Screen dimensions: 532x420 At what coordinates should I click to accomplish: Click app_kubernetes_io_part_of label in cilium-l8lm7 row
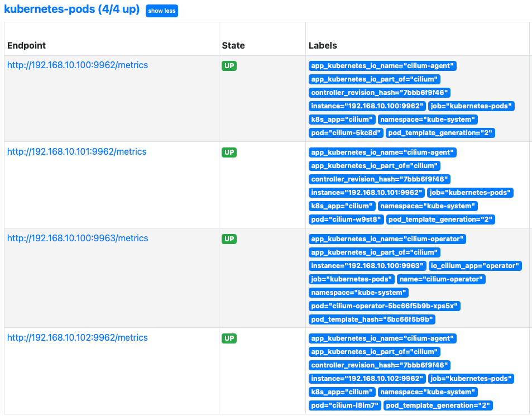pos(375,352)
